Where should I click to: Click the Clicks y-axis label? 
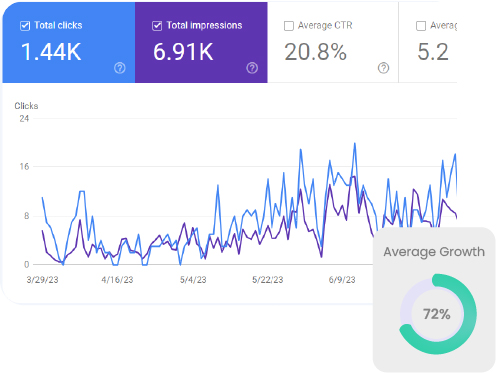[26, 106]
